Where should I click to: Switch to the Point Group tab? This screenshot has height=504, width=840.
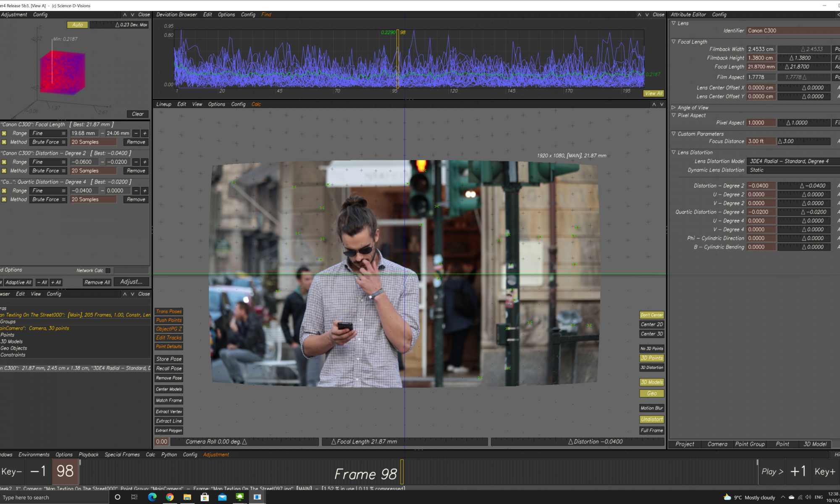(x=750, y=444)
